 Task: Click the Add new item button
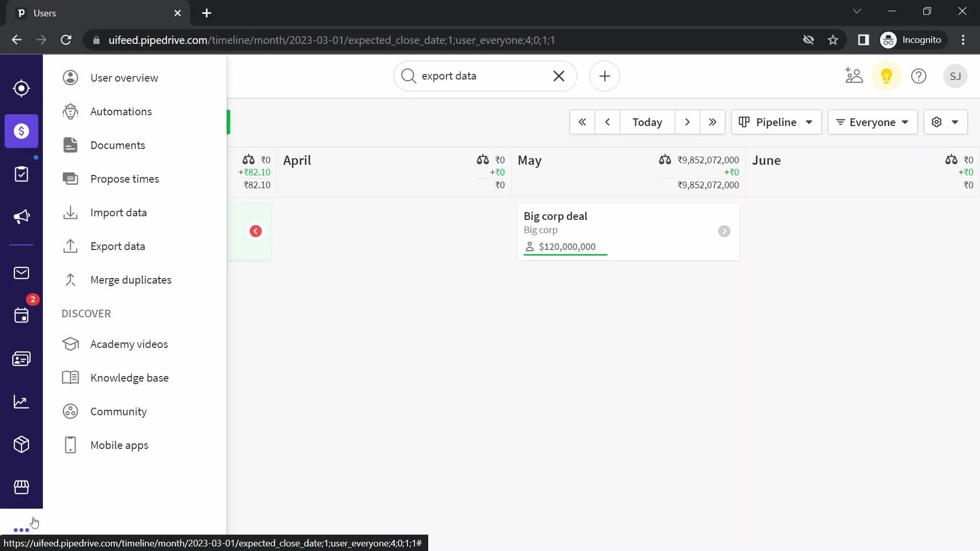click(604, 76)
